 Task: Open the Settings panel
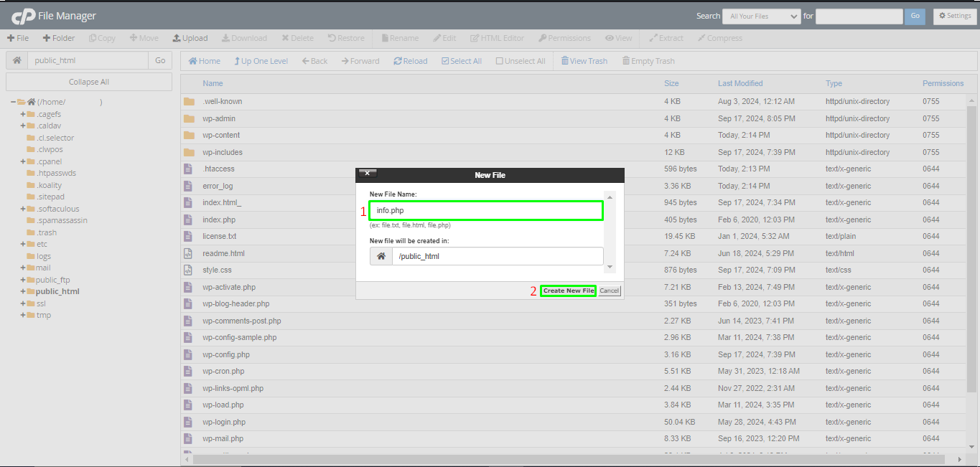tap(954, 15)
